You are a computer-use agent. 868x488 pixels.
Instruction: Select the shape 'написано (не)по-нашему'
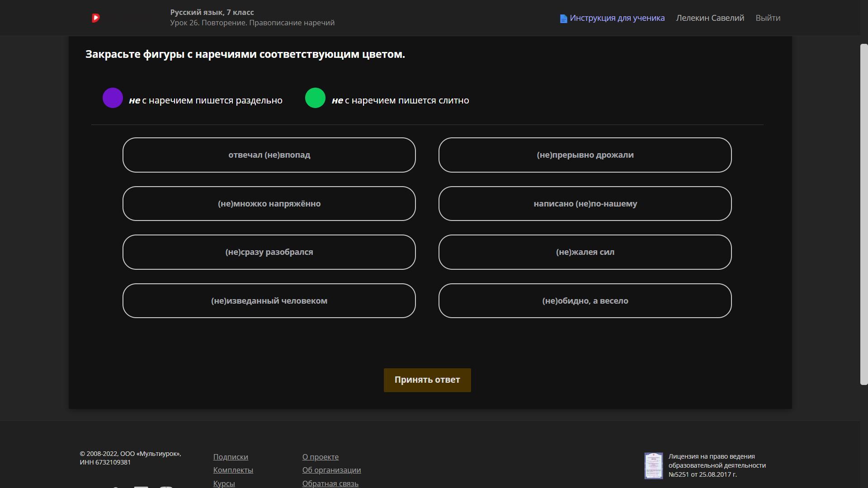pos(585,204)
